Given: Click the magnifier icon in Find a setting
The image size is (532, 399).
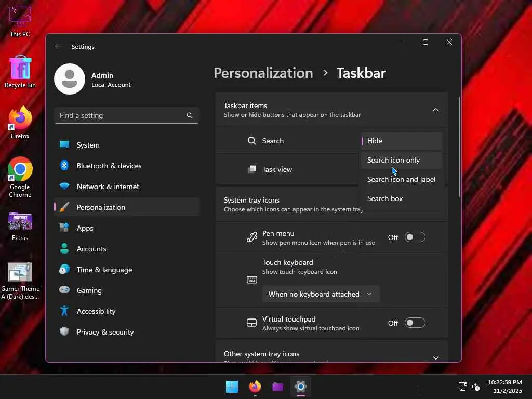Looking at the screenshot, I should [x=189, y=115].
